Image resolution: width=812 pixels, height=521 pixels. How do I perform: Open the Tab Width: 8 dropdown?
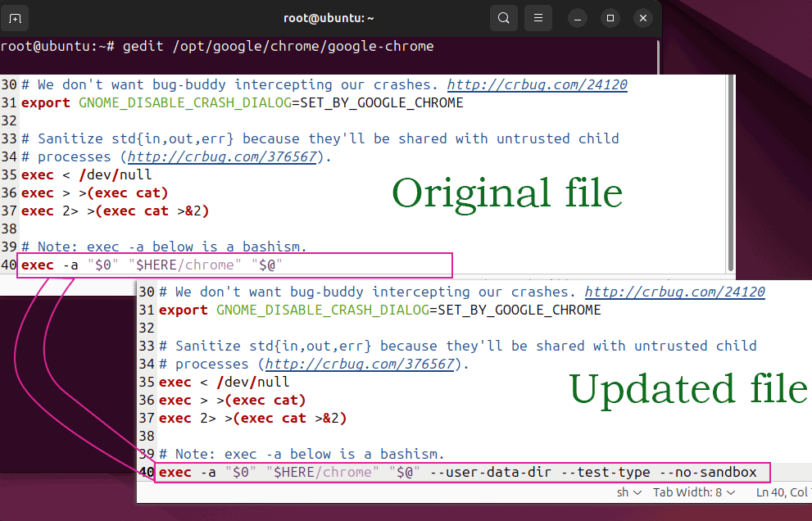coord(693,492)
